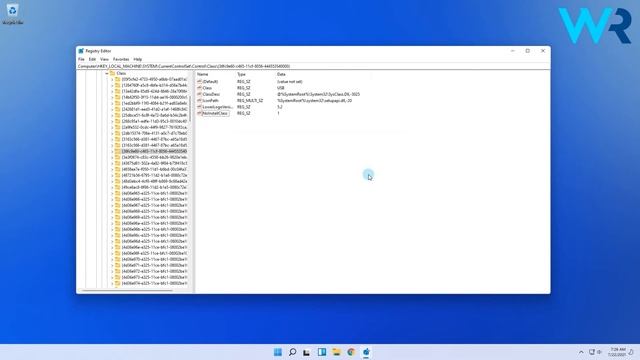
Task: Select the ClassDesc value name
Action: 211,94
